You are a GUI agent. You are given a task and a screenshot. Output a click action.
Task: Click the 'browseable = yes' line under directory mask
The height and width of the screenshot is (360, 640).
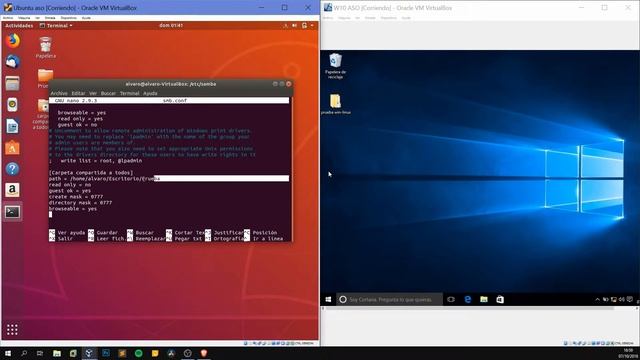click(x=73, y=209)
